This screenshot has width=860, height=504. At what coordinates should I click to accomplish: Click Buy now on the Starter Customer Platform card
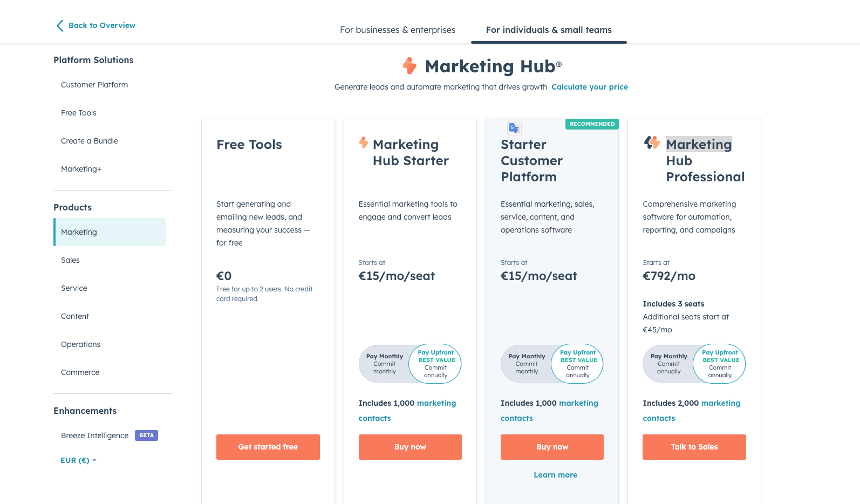tap(552, 447)
